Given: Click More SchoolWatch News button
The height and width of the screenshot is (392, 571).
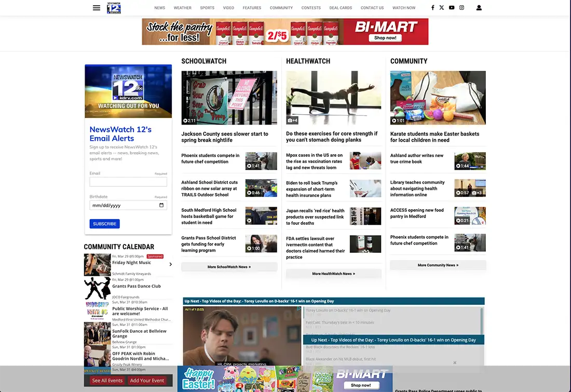Looking at the screenshot, I should point(229,267).
